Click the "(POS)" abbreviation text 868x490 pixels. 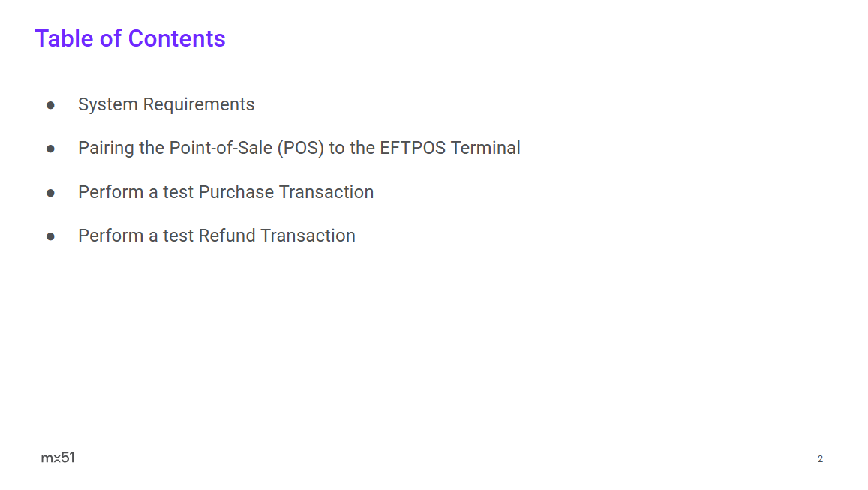(x=301, y=148)
